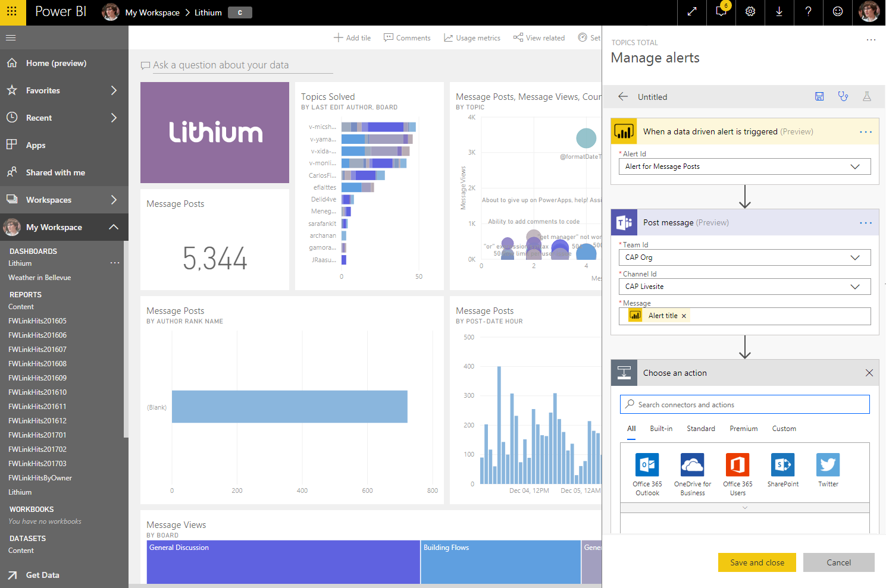Open the Team Id dropdown
This screenshot has height=588, width=886.
(745, 257)
